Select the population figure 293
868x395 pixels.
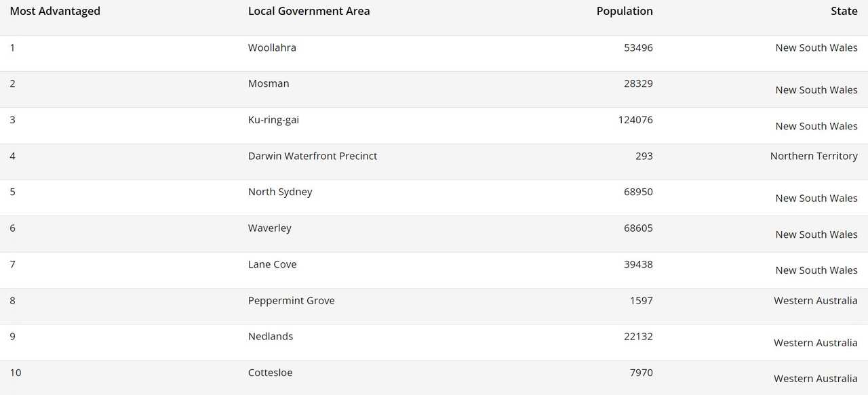pos(644,156)
